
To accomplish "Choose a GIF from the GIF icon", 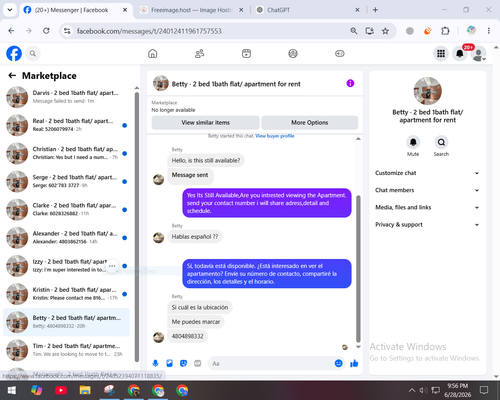I will pyautogui.click(x=198, y=363).
